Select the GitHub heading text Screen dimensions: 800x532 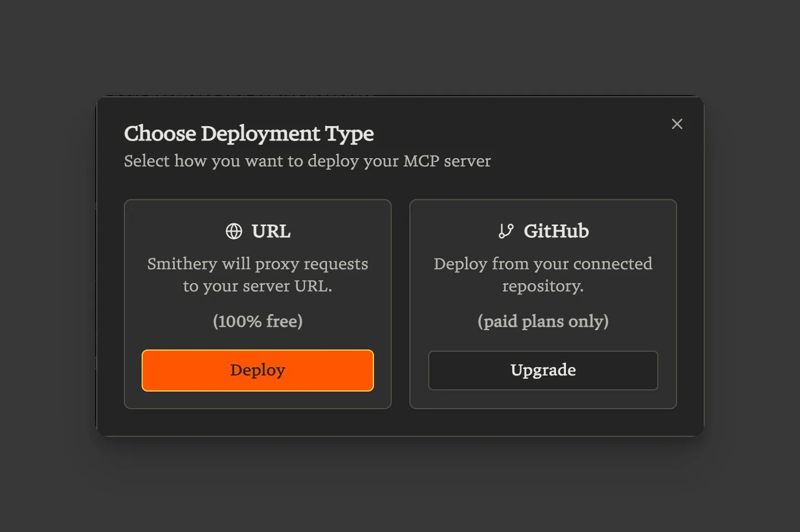(556, 231)
